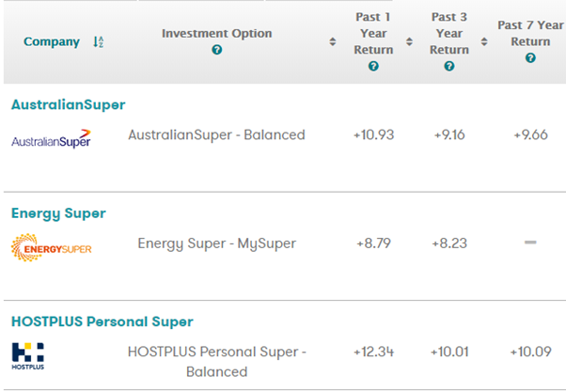Select the Energy Super - MySuper investment option
Screen dimensions: 566x392
(216, 243)
